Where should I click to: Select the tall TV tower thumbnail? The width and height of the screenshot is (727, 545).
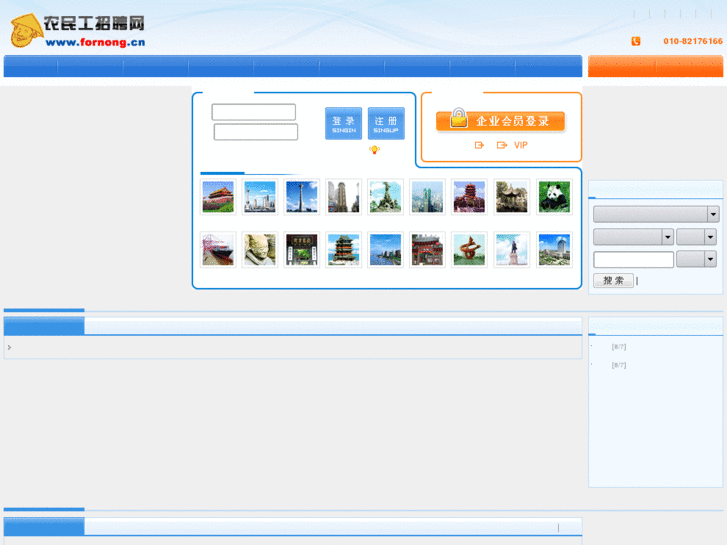tap(302, 197)
